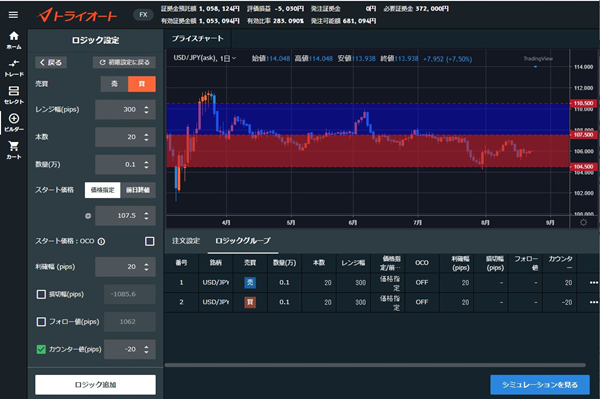
Task: Click the 104.500 price marker
Action: pos(583,167)
